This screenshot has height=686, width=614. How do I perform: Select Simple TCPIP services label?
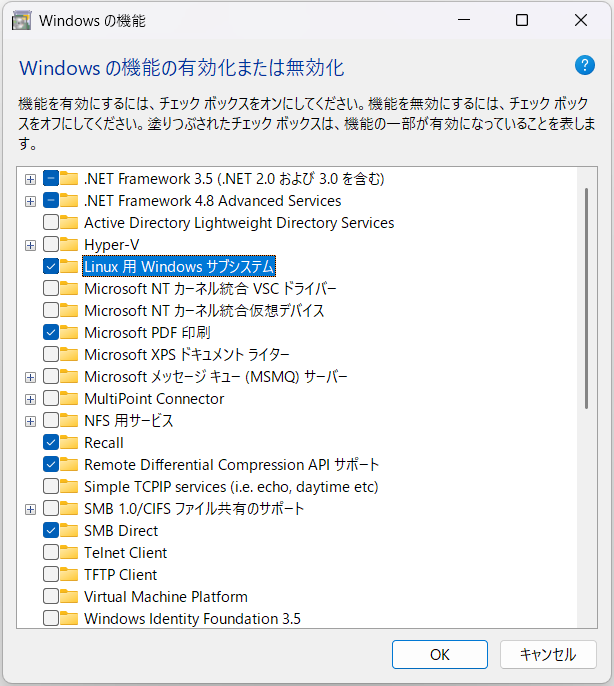(231, 486)
